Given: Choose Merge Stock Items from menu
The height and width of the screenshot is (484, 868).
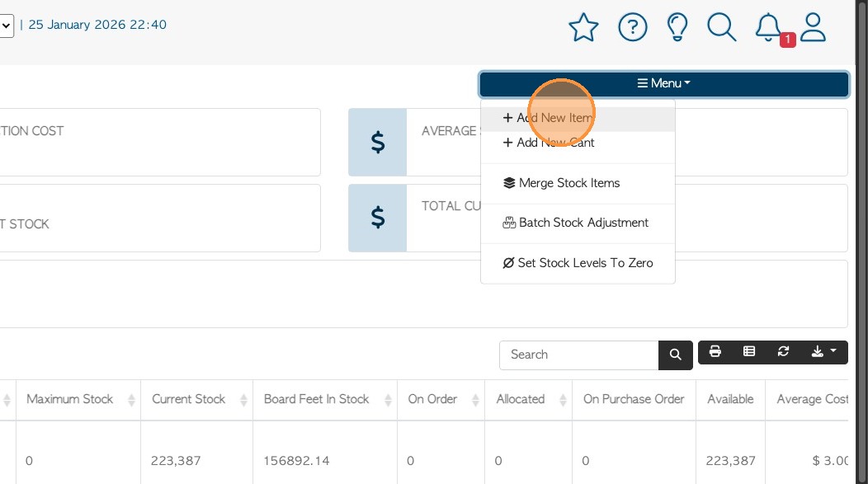Looking at the screenshot, I should point(561,183).
